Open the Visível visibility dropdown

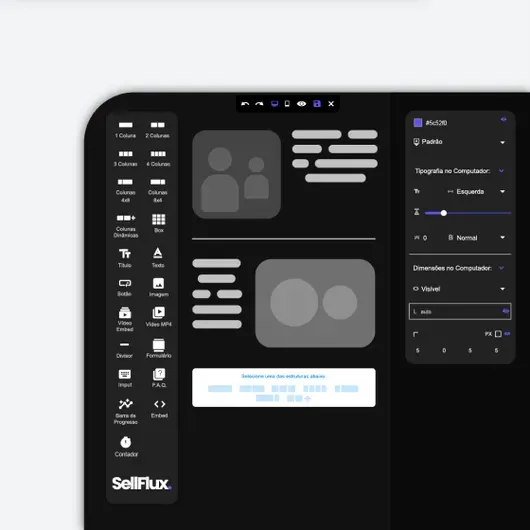click(460, 289)
